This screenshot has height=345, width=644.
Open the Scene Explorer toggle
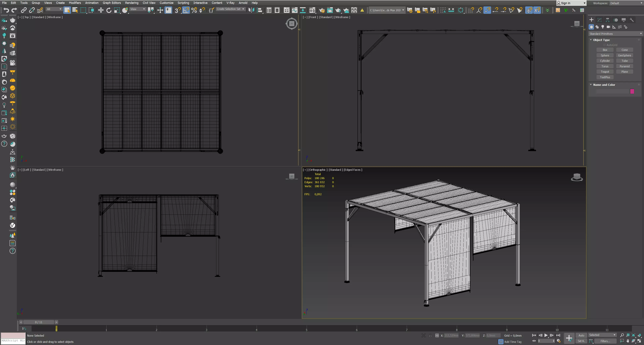269,10
